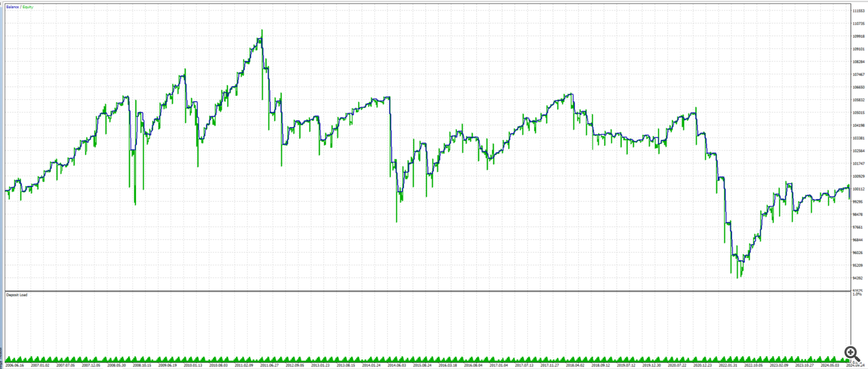
Task: Click the 96026 axis value
Action: pyautogui.click(x=858, y=253)
